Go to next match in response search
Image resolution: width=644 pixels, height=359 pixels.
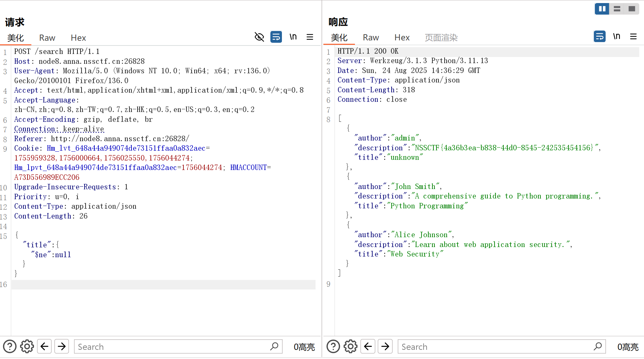click(385, 346)
